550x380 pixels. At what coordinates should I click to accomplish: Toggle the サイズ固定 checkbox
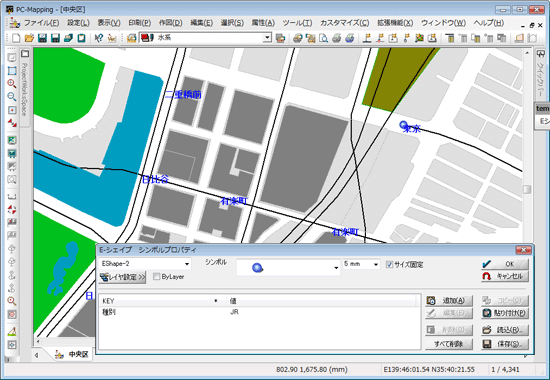tap(389, 265)
